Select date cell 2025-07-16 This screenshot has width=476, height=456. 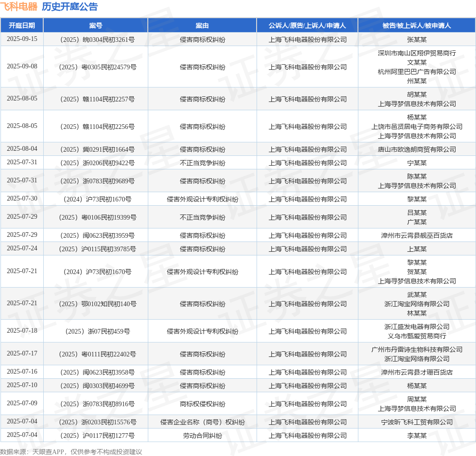tap(22, 371)
